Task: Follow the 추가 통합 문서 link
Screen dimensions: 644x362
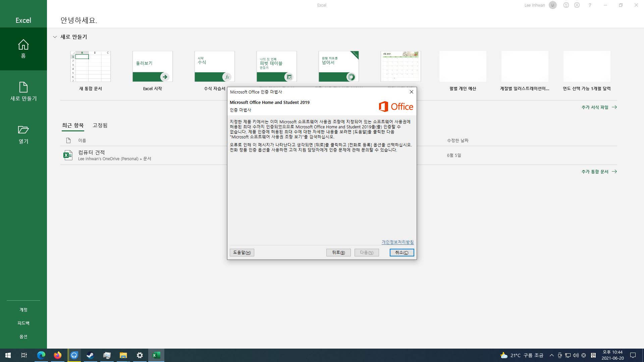Action: tap(599, 172)
